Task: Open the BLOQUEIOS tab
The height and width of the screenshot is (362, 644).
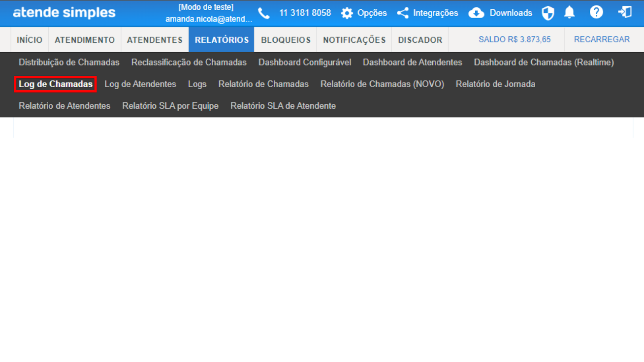Action: point(286,40)
